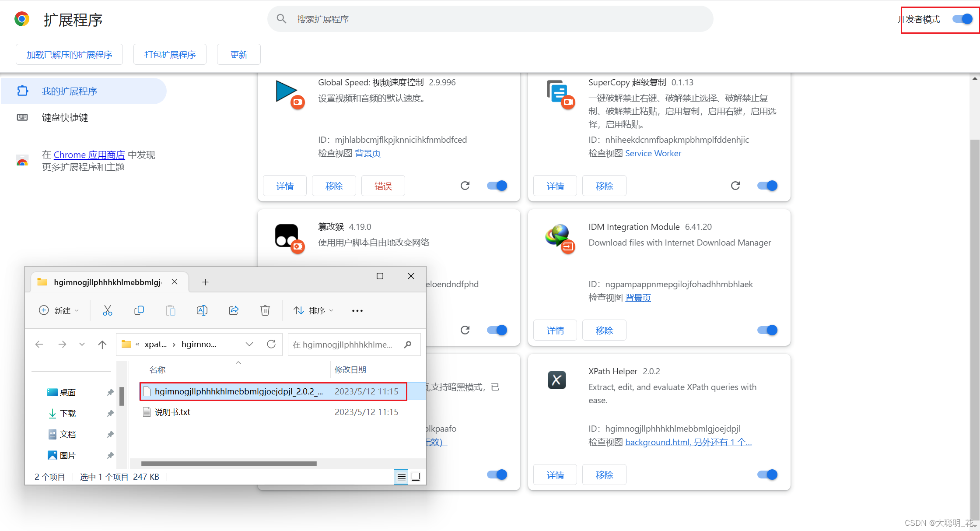Click the Delete icon in File Explorer
Image resolution: width=980 pixels, height=531 pixels.
click(265, 310)
